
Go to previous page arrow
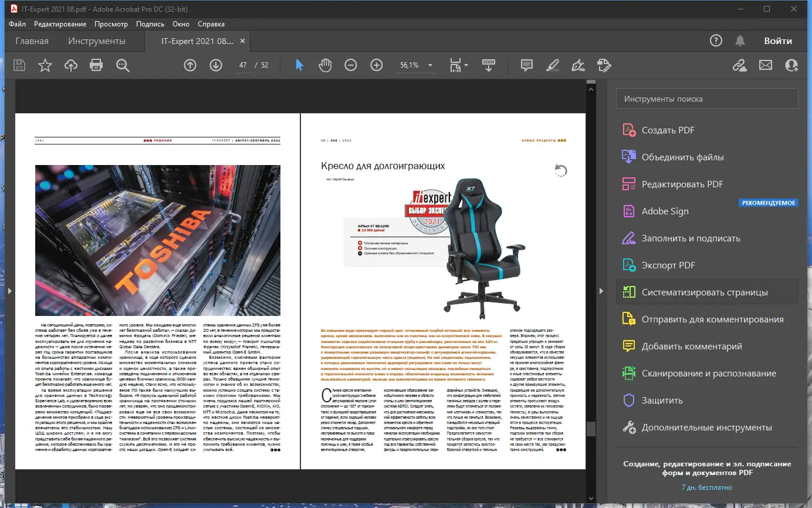190,65
